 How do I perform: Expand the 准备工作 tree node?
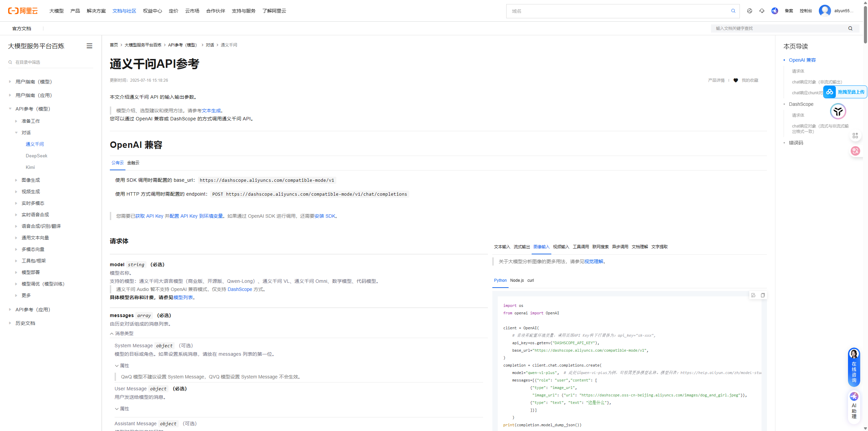point(16,121)
